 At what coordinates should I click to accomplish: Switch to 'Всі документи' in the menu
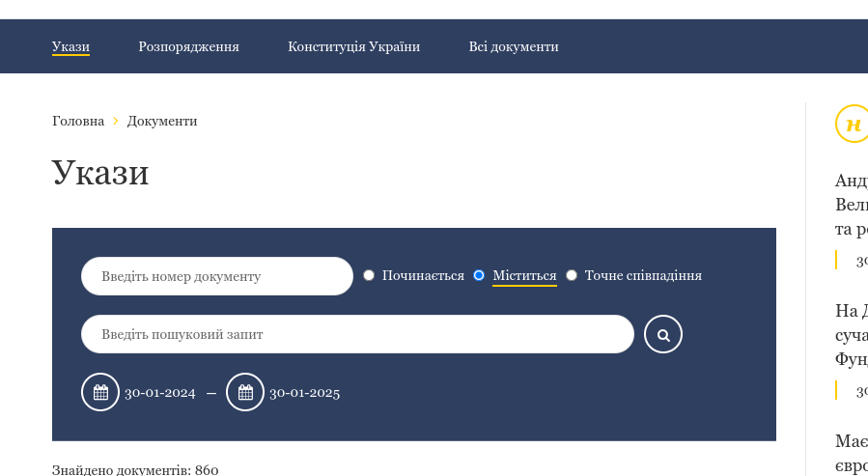pyautogui.click(x=514, y=46)
